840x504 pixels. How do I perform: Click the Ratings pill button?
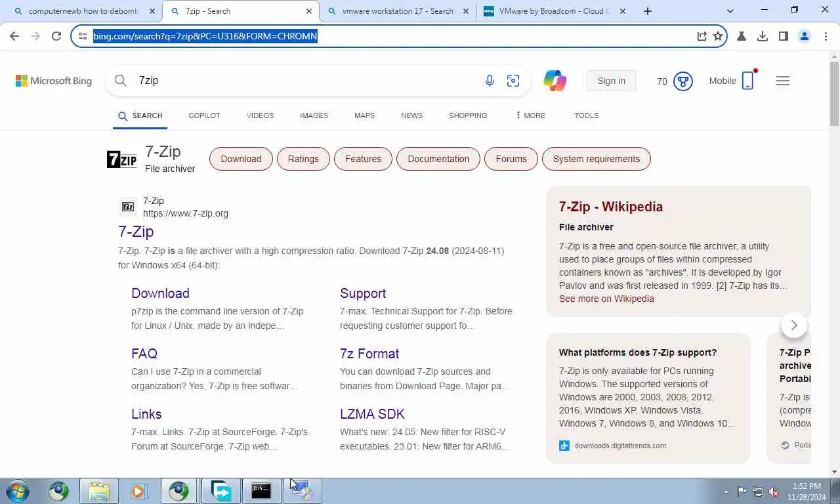[x=303, y=159]
